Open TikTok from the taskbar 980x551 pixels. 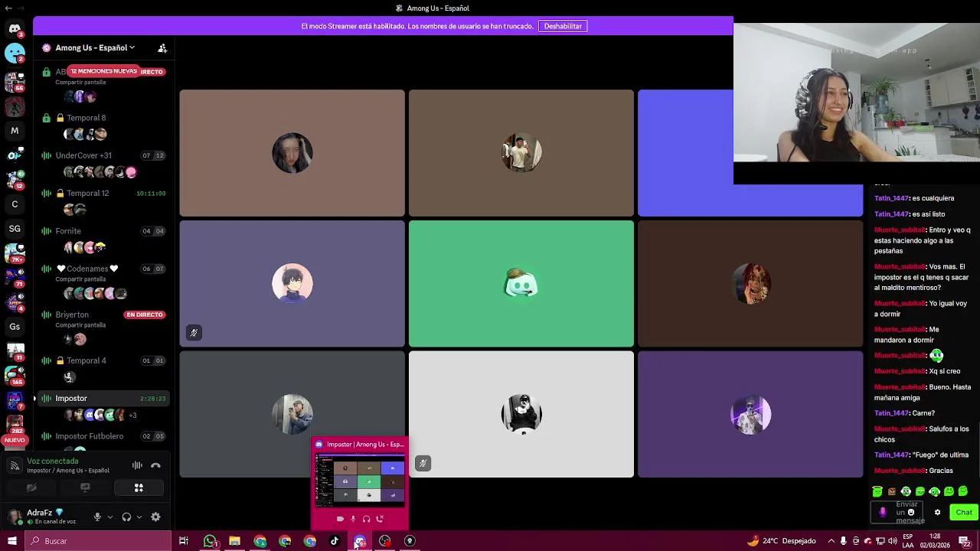pyautogui.click(x=335, y=541)
